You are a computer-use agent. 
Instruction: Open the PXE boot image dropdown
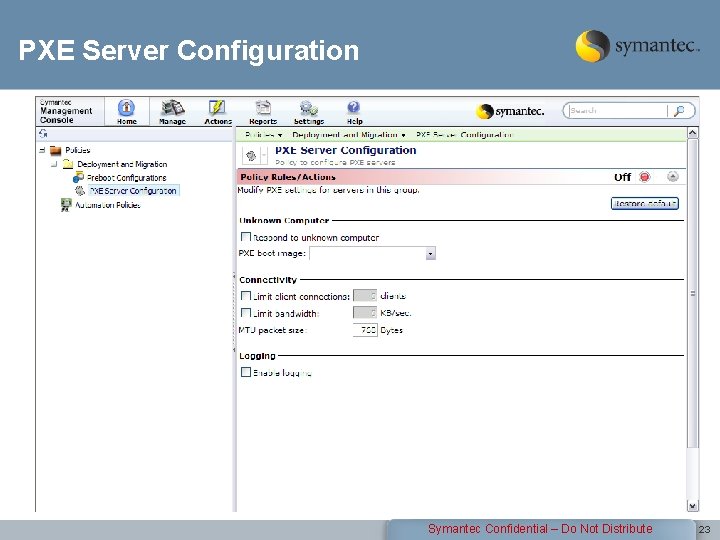tap(430, 253)
